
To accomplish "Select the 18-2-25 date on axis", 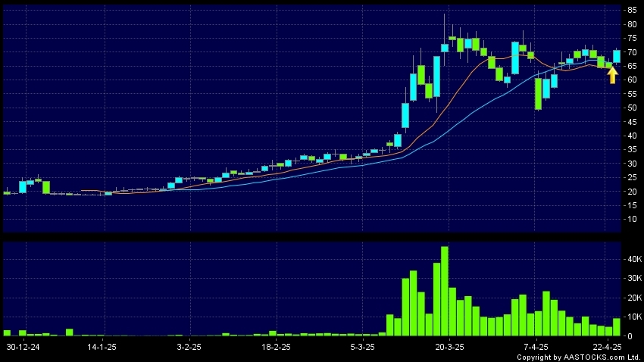I will click(276, 347).
